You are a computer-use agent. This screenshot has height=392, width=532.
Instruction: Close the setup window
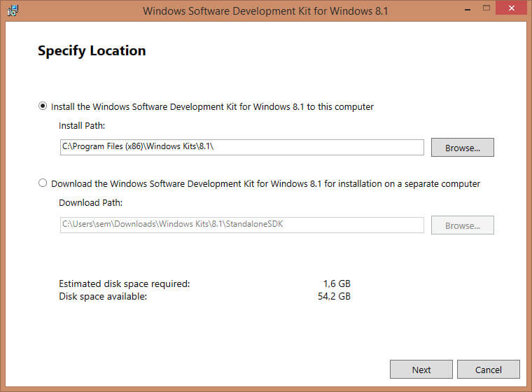click(511, 8)
